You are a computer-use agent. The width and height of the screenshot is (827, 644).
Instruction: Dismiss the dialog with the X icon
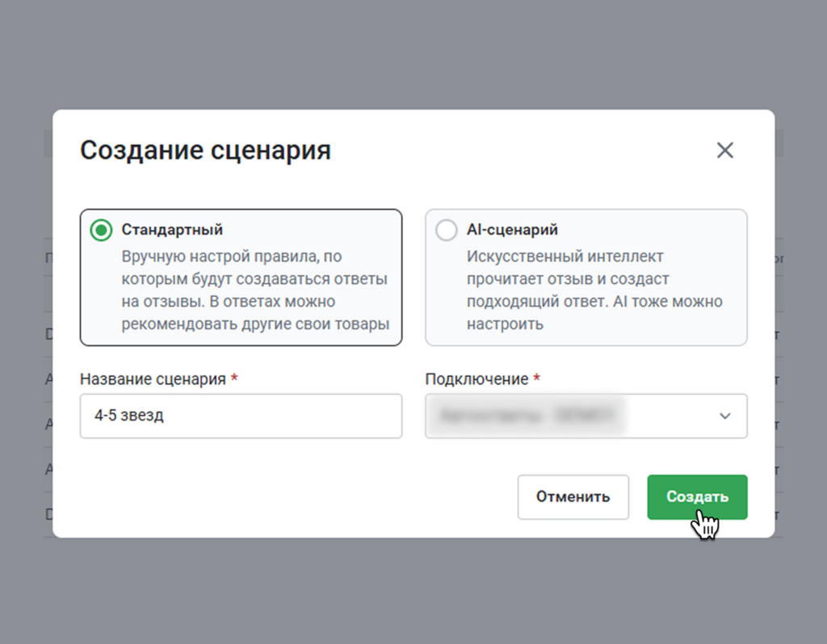point(724,150)
